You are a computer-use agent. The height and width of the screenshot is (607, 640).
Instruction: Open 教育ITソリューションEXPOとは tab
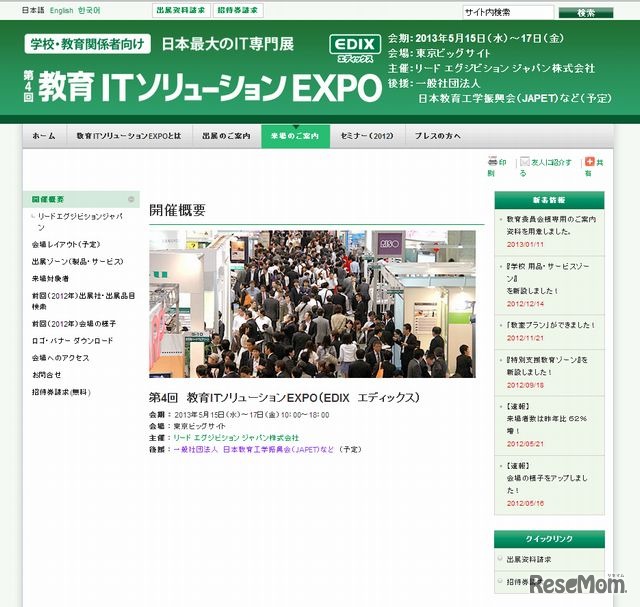point(129,136)
